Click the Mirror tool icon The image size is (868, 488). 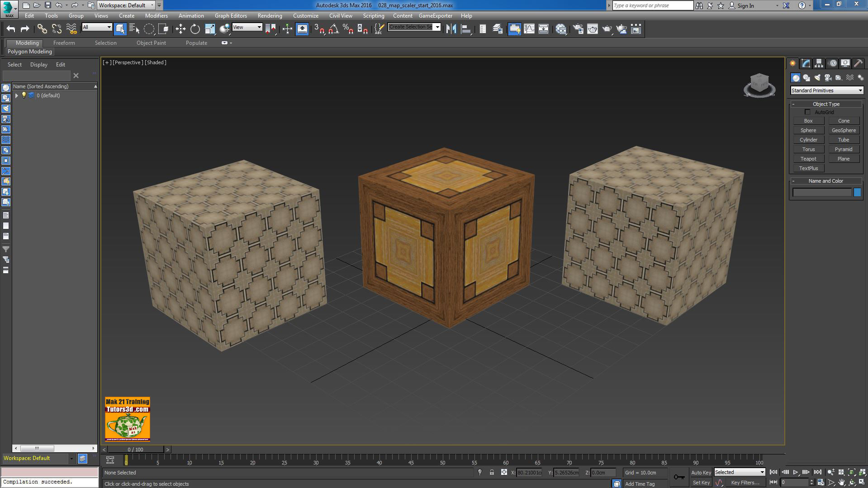(x=451, y=29)
